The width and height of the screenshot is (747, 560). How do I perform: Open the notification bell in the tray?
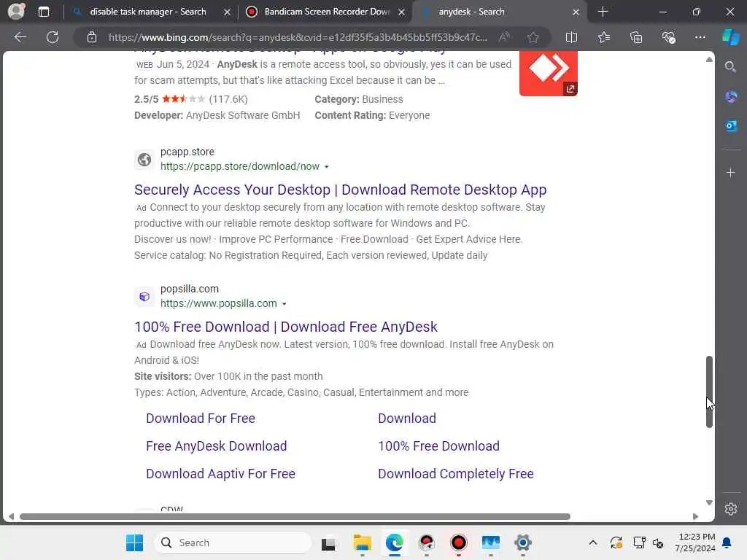[x=727, y=542]
